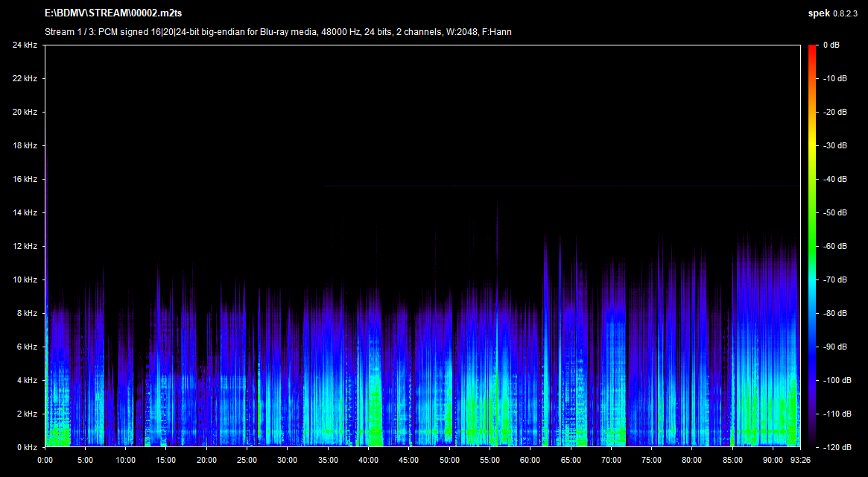868x477 pixels.
Task: Click the -120 dB label on color scale
Action: pos(836,447)
